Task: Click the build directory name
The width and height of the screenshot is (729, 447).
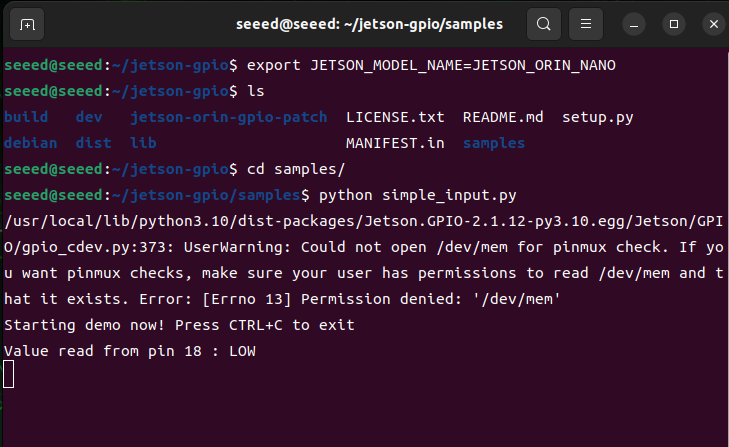Action: 26,117
